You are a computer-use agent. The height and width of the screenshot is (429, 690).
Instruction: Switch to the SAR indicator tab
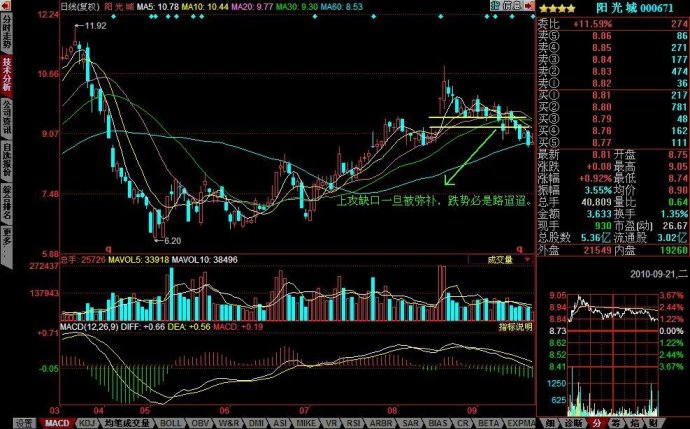[x=410, y=424]
